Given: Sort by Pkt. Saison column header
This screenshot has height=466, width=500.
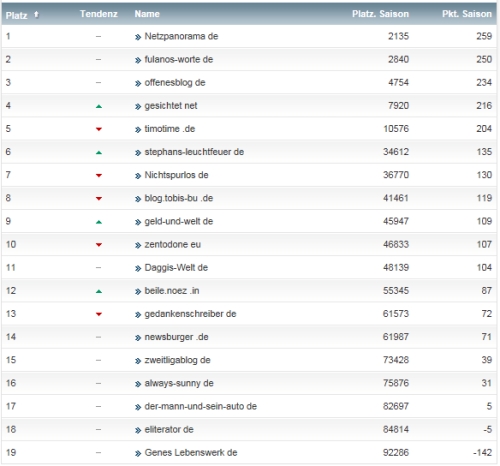Looking at the screenshot, I should tap(467, 14).
